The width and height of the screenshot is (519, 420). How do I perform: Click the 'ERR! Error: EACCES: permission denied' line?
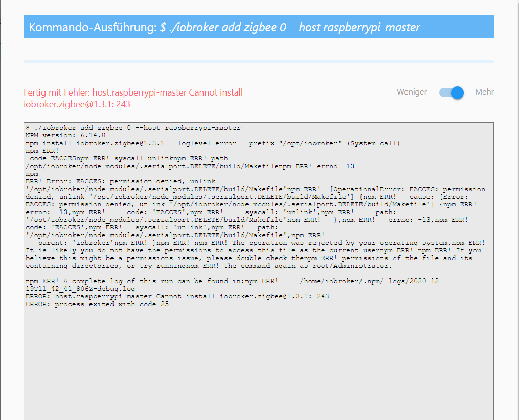121,181
